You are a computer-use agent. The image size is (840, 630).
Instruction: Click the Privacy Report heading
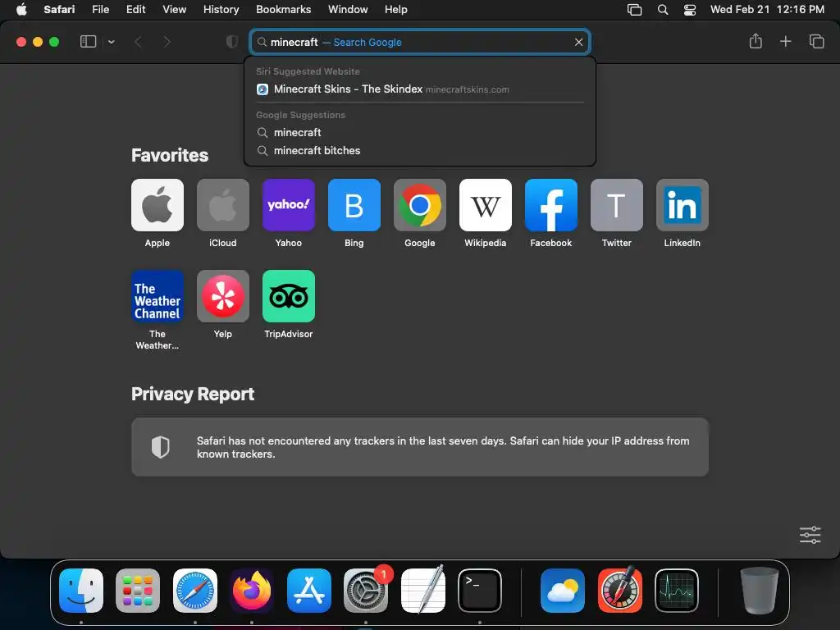pos(193,395)
